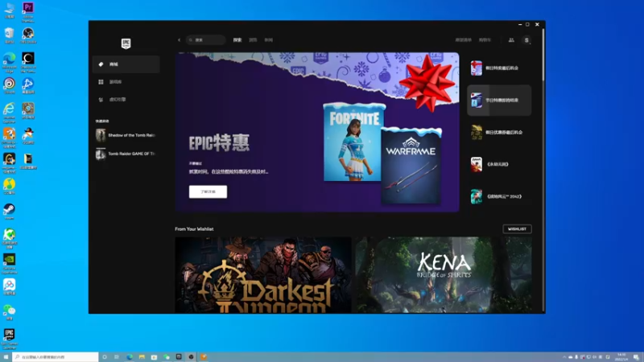Open the Friends icon in header
This screenshot has height=362, width=644.
pyautogui.click(x=511, y=40)
